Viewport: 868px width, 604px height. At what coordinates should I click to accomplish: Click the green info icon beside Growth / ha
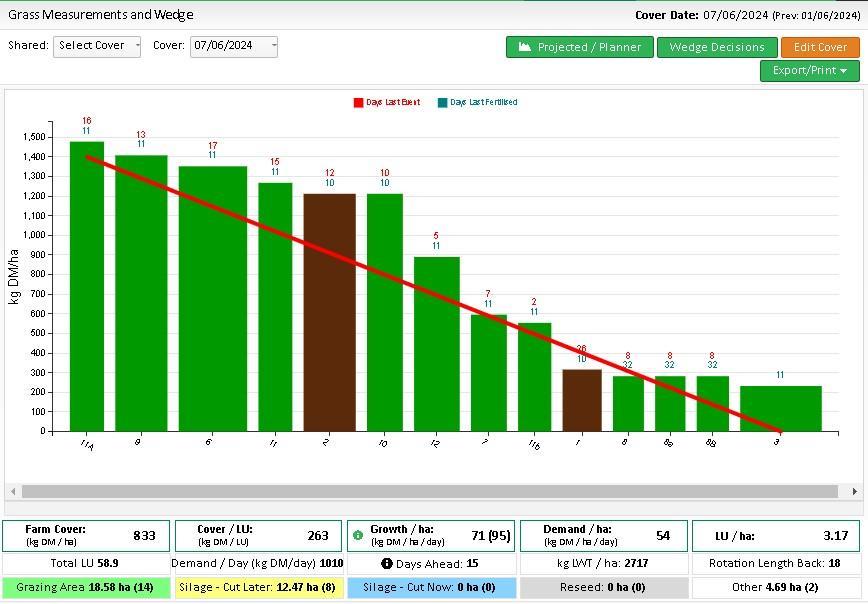[x=359, y=535]
